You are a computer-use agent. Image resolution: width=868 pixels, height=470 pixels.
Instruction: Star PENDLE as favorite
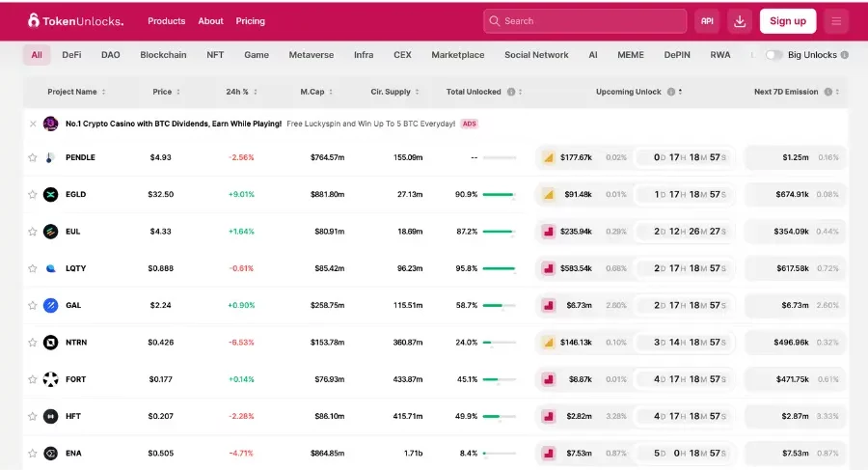point(33,157)
